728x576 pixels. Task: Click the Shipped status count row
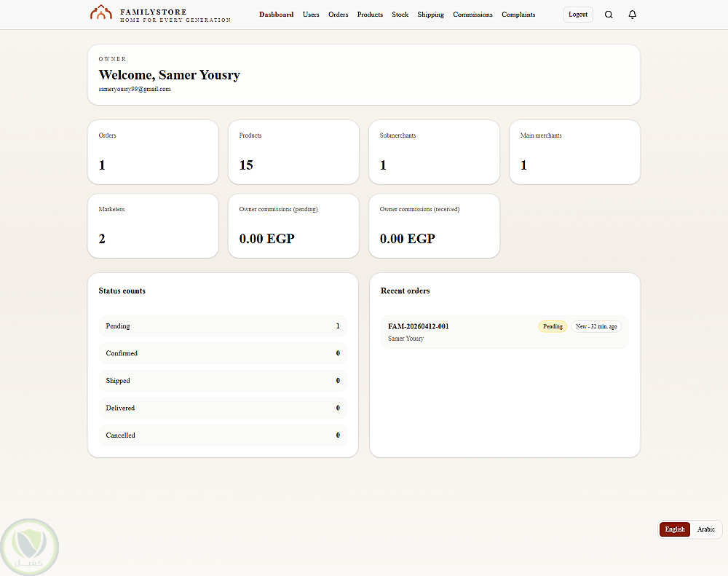point(223,381)
